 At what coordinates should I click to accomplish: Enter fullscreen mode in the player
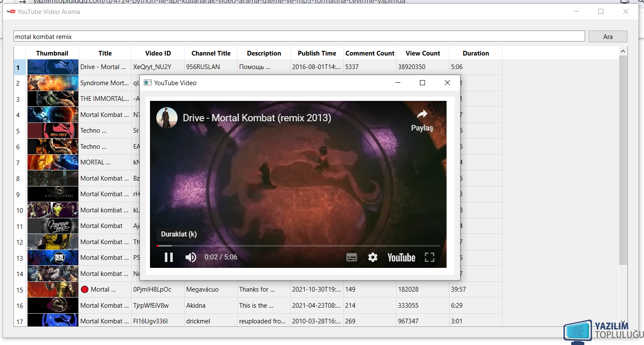coord(430,257)
